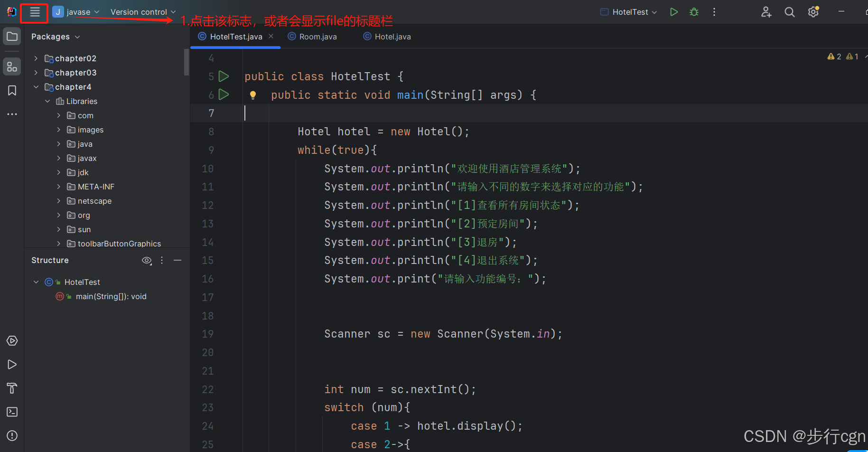Screen dimensions: 868x452
Task: Click run gutter icon on line 5
Action: tap(224, 76)
